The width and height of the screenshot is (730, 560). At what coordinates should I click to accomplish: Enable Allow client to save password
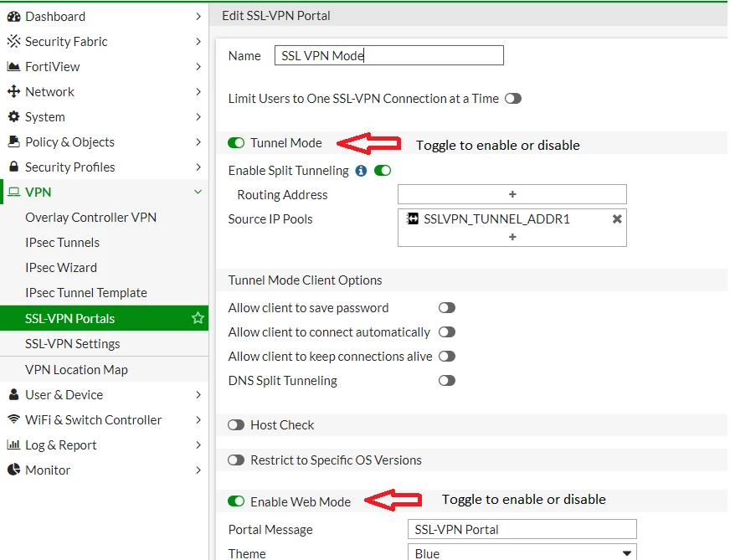[447, 308]
